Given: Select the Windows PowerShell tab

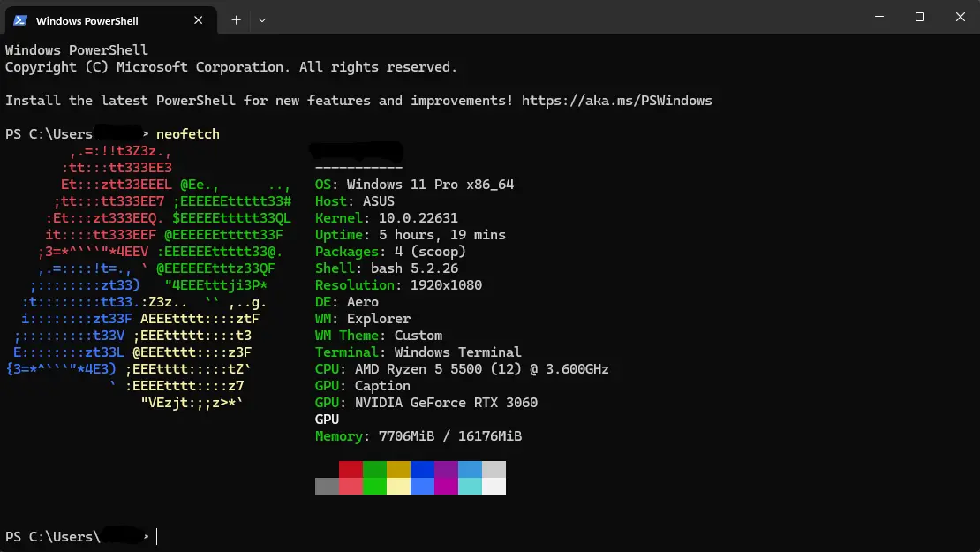Looking at the screenshot, I should (x=110, y=20).
